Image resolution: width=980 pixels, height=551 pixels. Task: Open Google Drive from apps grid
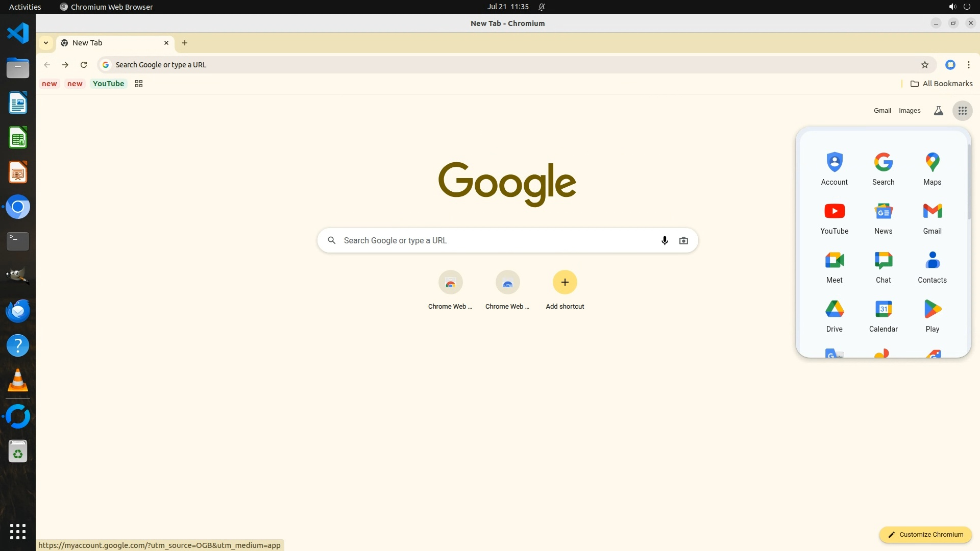pos(834,315)
